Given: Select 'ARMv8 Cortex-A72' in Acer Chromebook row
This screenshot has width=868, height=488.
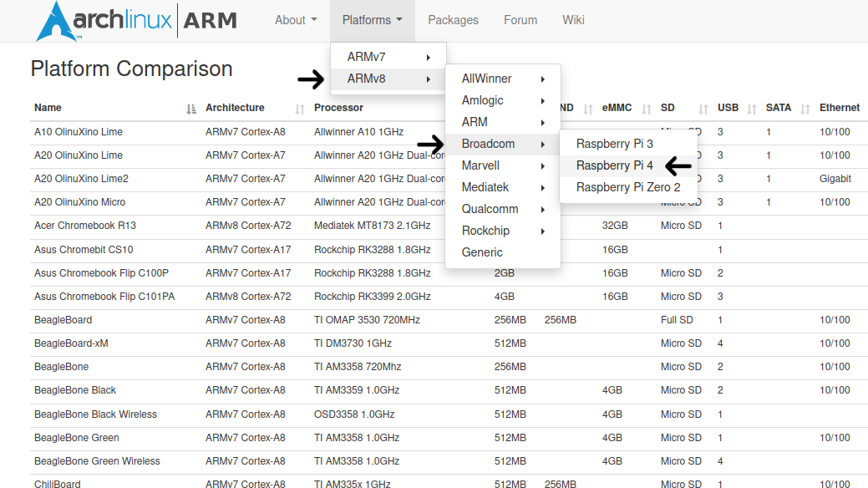Looking at the screenshot, I should pos(248,226).
